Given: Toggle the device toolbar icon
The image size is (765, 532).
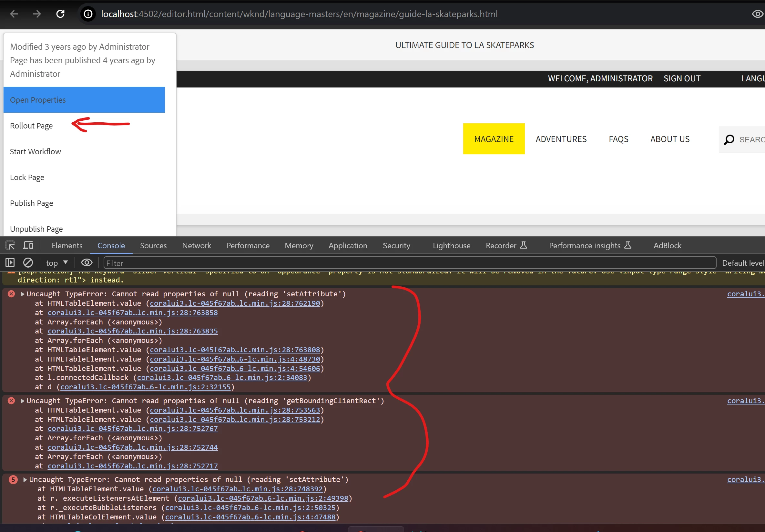Looking at the screenshot, I should pyautogui.click(x=28, y=246).
